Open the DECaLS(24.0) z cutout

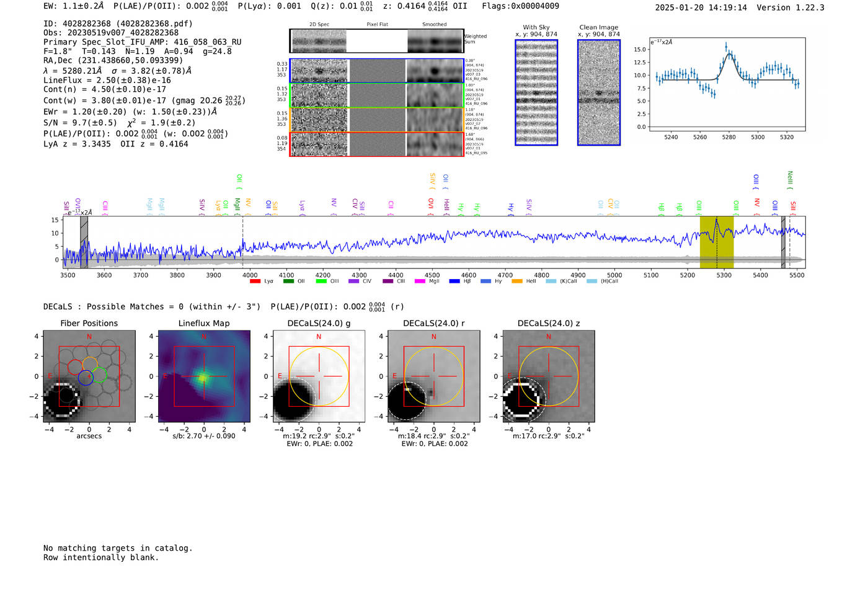[x=548, y=376]
